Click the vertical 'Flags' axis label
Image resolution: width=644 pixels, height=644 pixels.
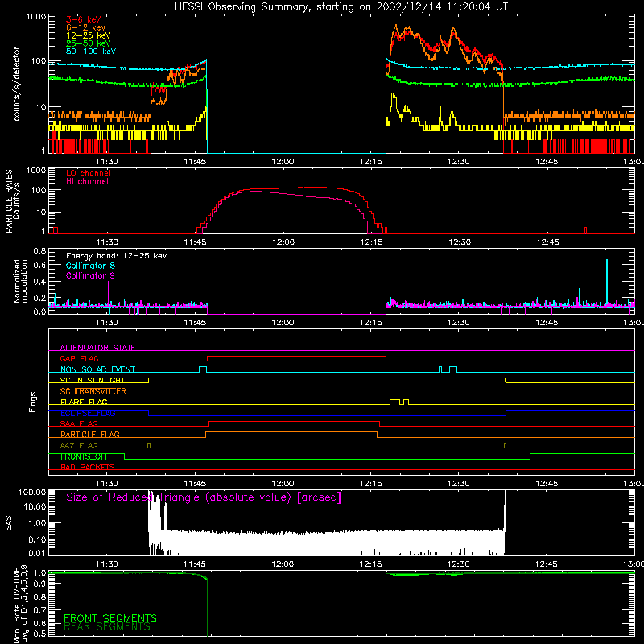33,402
